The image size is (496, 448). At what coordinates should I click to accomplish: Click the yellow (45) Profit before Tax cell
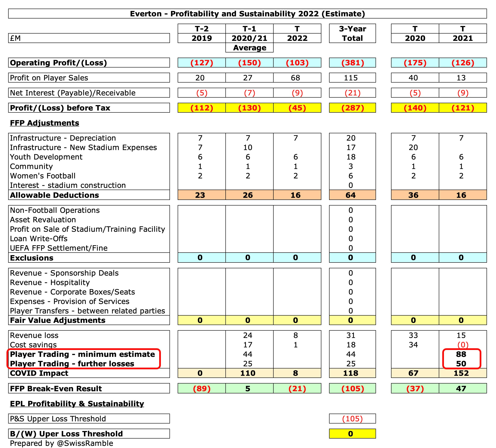coord(298,107)
